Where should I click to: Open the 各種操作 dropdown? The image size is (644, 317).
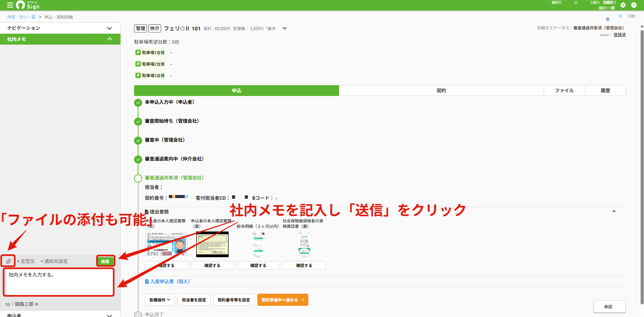[160, 300]
